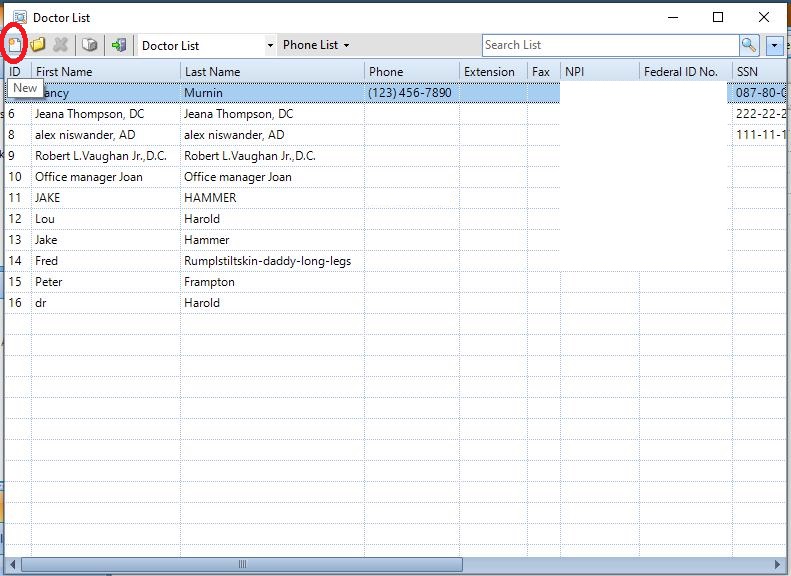This screenshot has width=791, height=576.
Task: Click the green arrow exit icon
Action: 119,45
